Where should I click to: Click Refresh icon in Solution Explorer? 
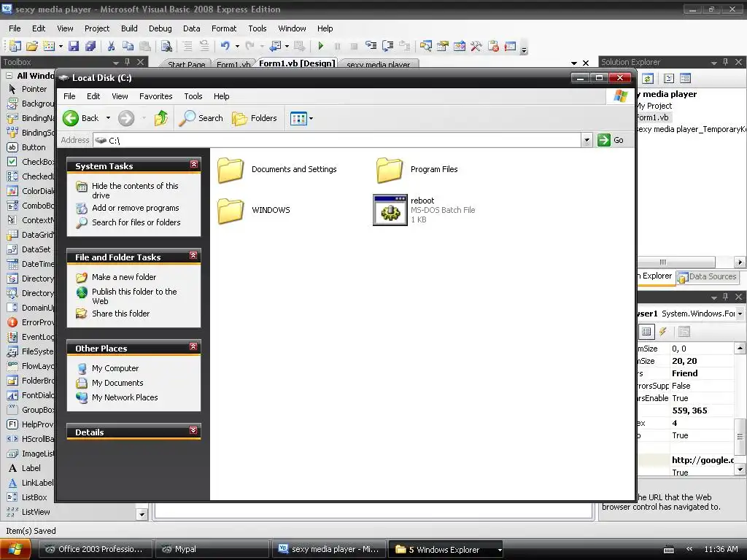[x=648, y=79]
